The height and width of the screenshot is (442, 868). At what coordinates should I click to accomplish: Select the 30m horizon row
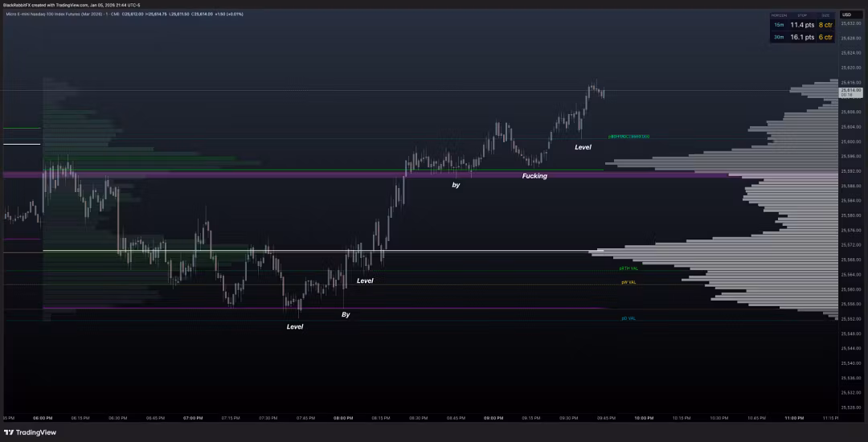point(779,37)
